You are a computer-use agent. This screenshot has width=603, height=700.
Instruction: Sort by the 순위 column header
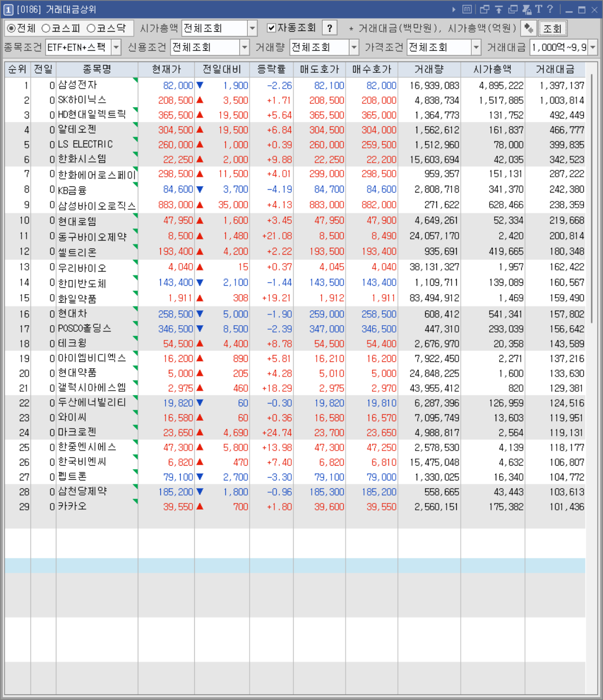click(x=18, y=69)
